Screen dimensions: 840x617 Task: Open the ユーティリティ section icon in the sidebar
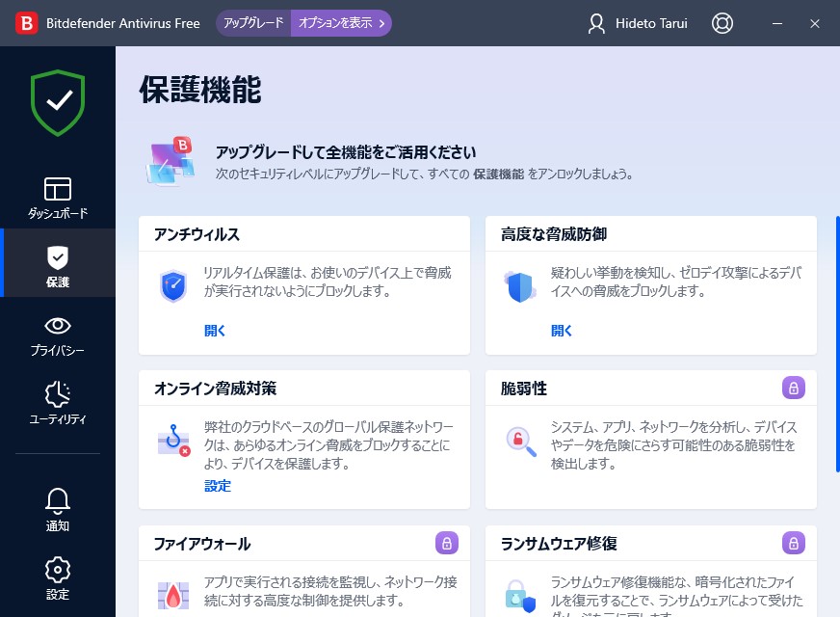58,393
